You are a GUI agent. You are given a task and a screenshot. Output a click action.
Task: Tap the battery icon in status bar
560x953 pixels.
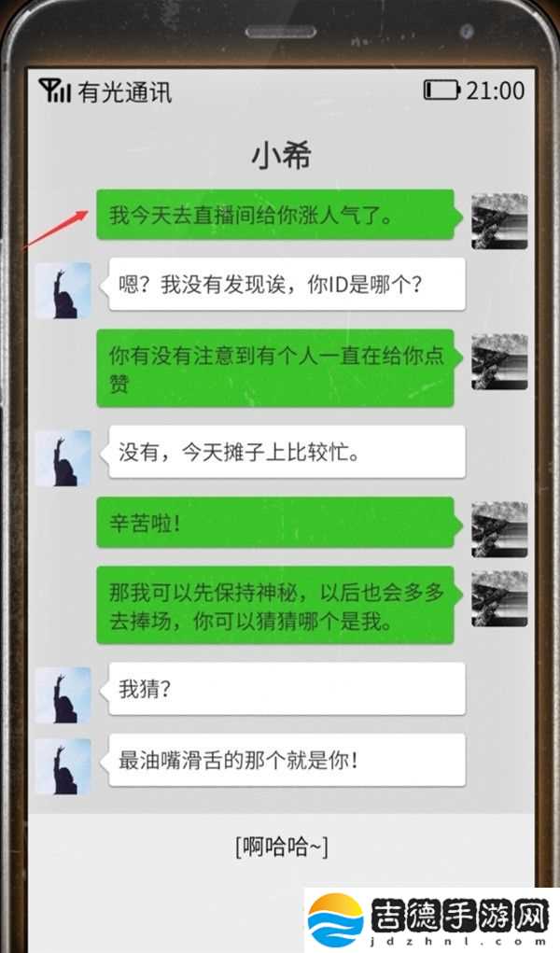point(442,90)
